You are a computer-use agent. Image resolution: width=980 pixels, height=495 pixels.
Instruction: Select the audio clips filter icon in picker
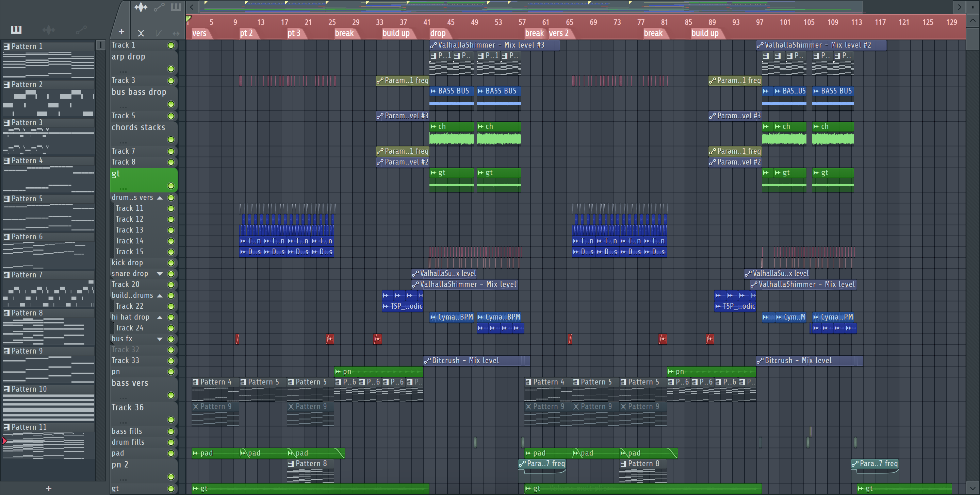coord(48,29)
